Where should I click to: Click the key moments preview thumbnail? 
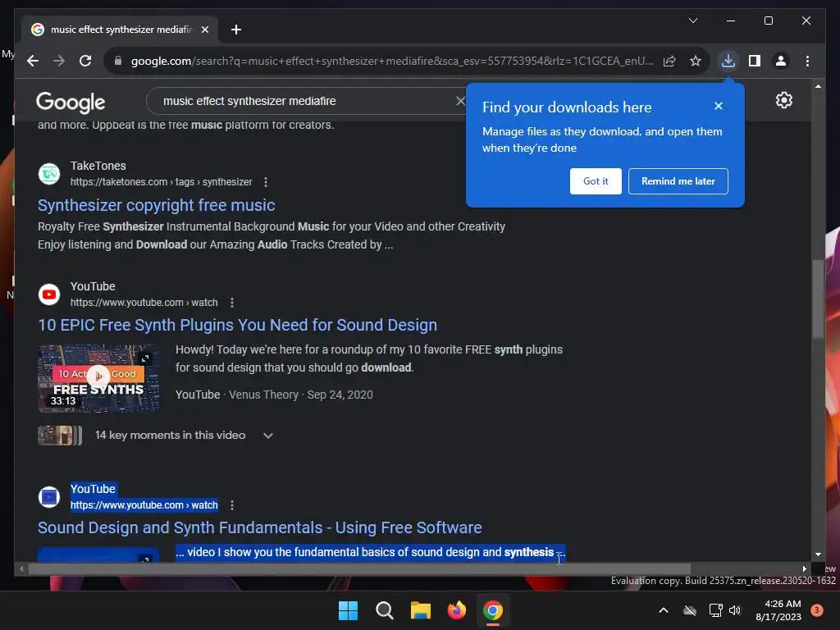point(60,436)
